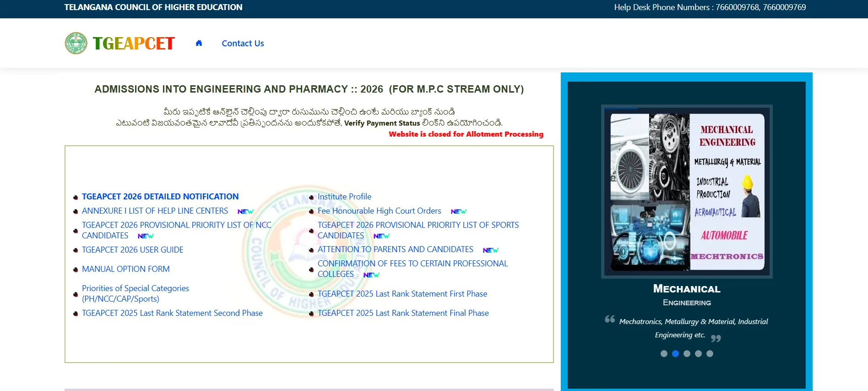Screen dimensions: 868x391
Task: Select the fifth carousel dot indicator
Action: (710, 353)
